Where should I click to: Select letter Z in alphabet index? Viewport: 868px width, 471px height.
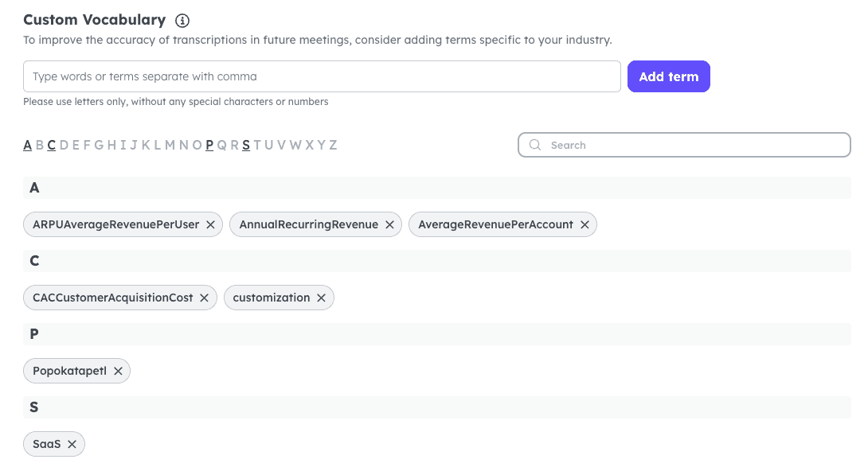click(333, 145)
